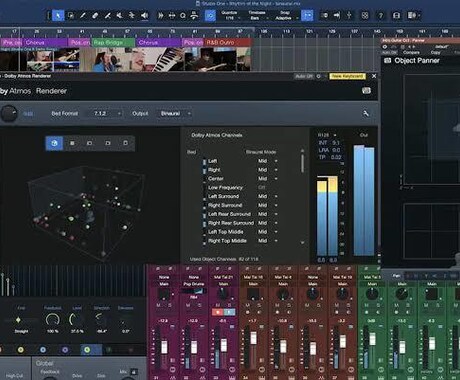Select the fourth view mode icon
Viewport: 460px width, 380px height.
coord(108,143)
